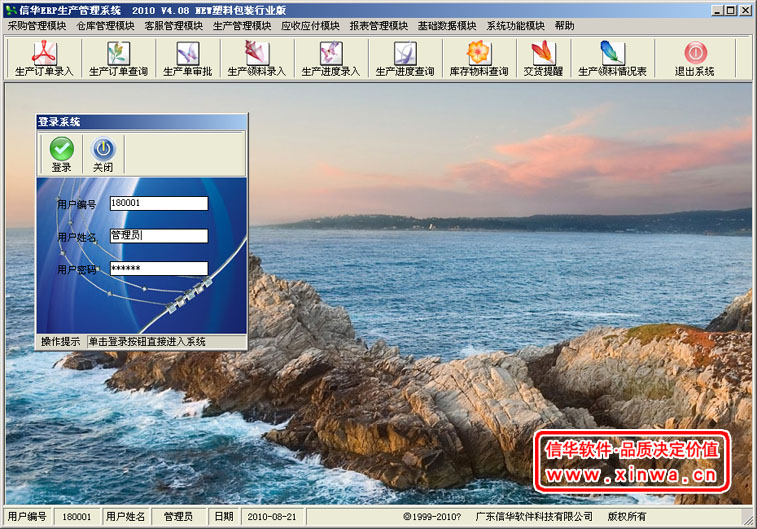The height and width of the screenshot is (529, 757).
Task: Open 仓库管理模块 menu
Action: 105,26
